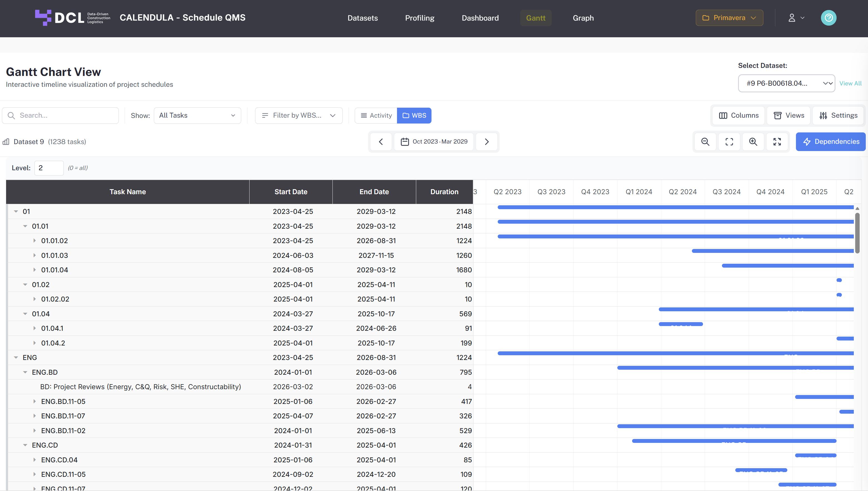Image resolution: width=868 pixels, height=491 pixels.
Task: Expand the ENG.BD.11-07 row
Action: [x=34, y=416]
